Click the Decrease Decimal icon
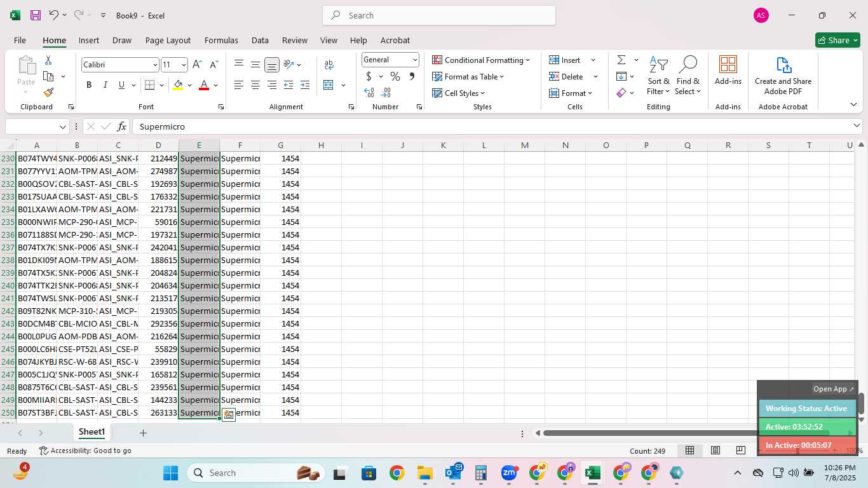The height and width of the screenshot is (488, 868). pyautogui.click(x=386, y=93)
